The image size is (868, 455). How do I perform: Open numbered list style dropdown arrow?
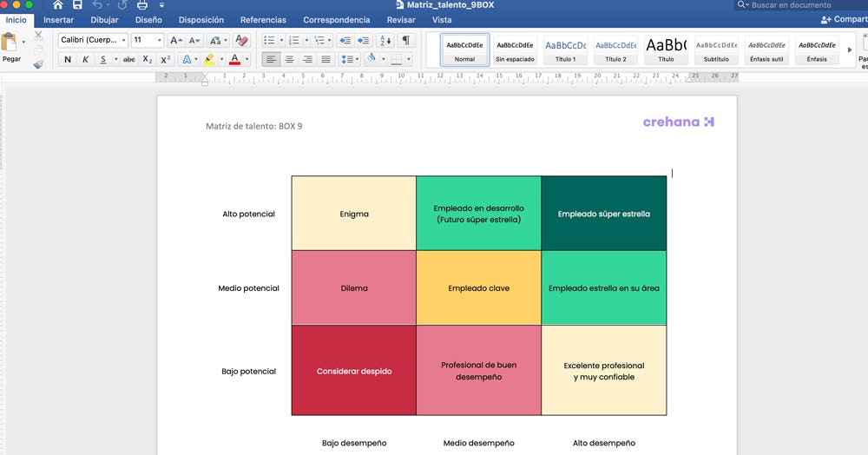click(306, 41)
